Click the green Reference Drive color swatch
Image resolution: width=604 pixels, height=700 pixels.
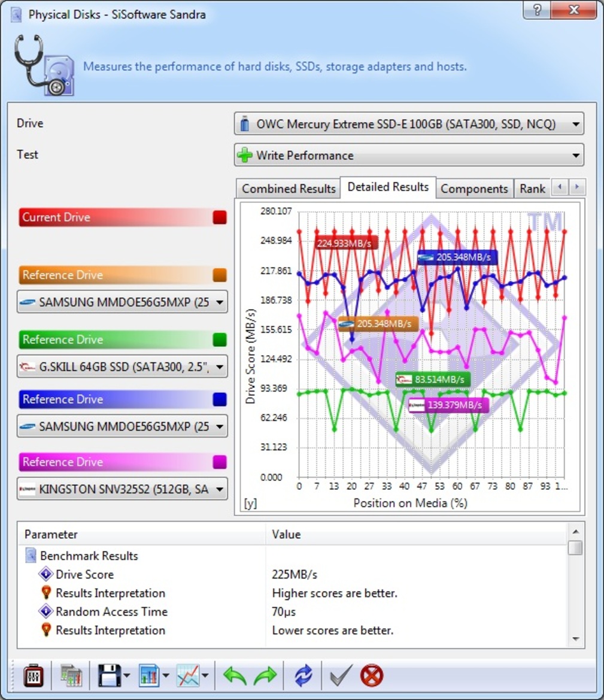[x=219, y=340]
